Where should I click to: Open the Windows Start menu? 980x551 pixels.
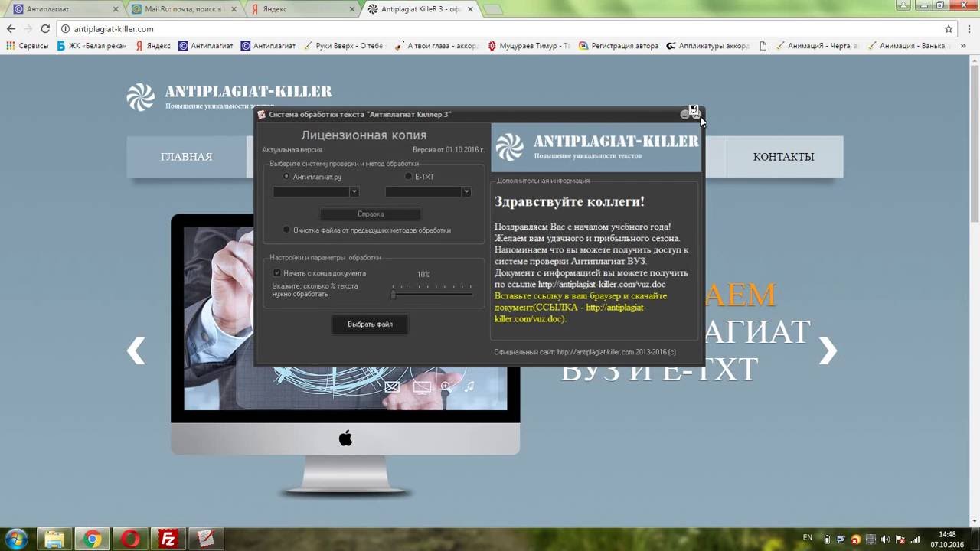point(16,539)
